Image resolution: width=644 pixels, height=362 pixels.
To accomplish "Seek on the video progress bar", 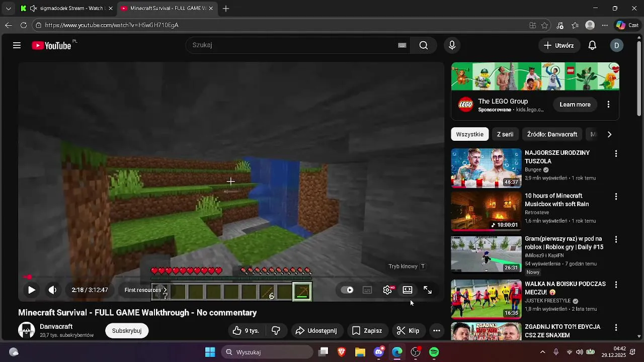I will click(231, 277).
